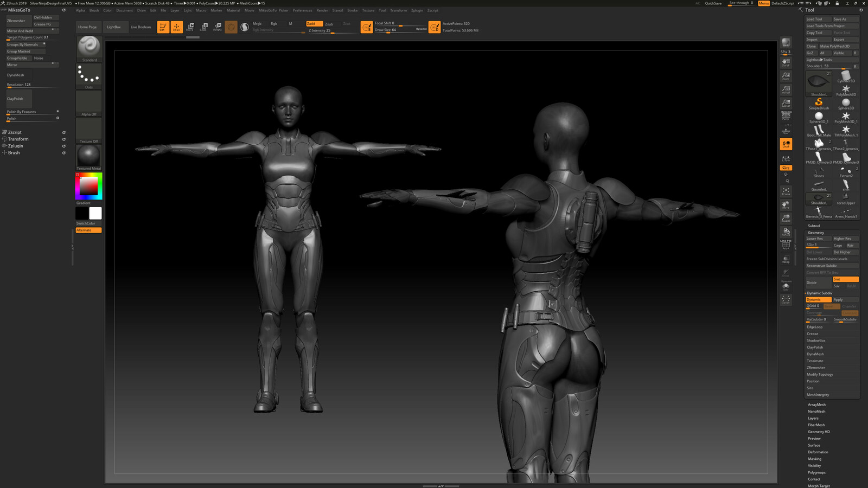Click the Zoom canvas icon
This screenshot has height=488, width=868.
tap(786, 76)
